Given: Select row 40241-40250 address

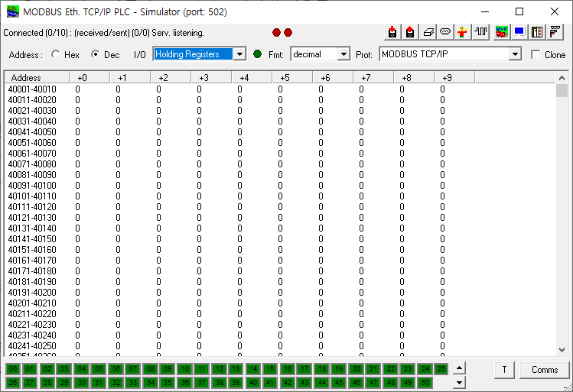Looking at the screenshot, I should 32,346.
